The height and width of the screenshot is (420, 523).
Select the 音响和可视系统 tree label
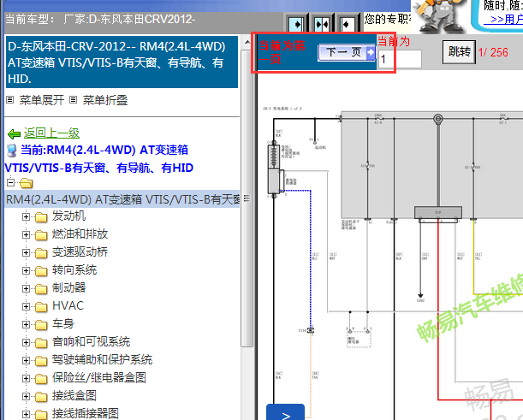point(91,341)
